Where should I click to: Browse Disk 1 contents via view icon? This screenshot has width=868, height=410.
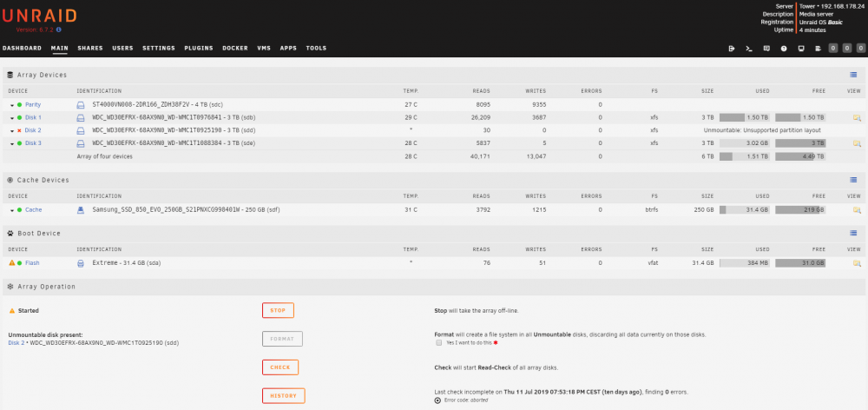tap(857, 117)
